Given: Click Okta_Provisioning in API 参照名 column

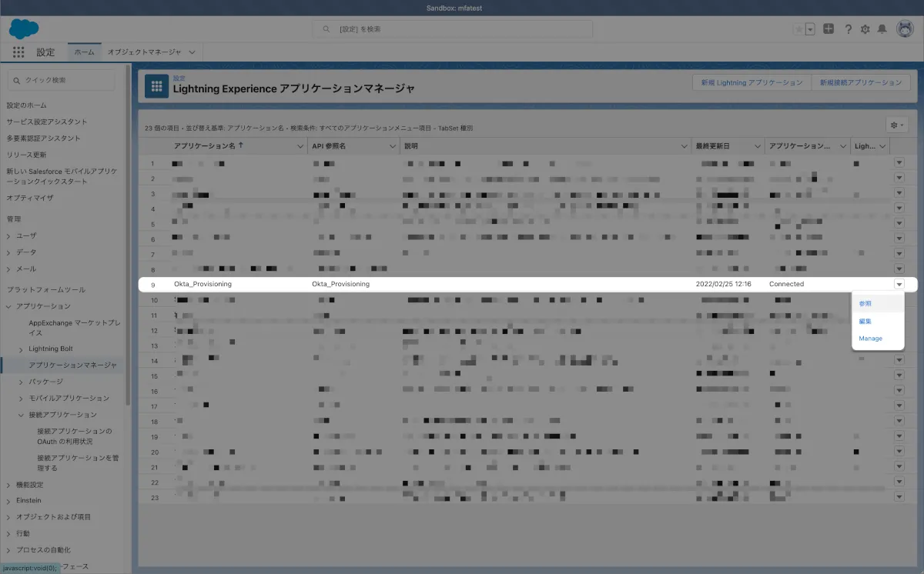Looking at the screenshot, I should (x=340, y=284).
